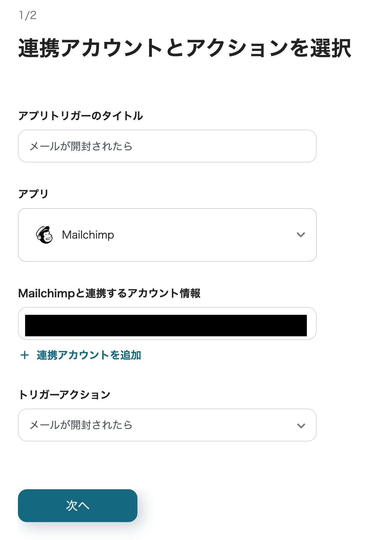
Task: Click the Mailchimp monkey logo
Action: click(x=44, y=235)
